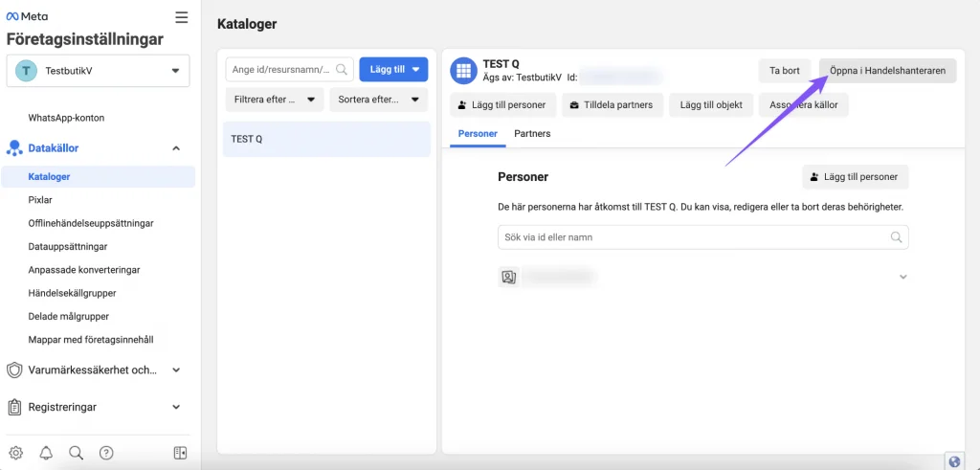
Task: Select Pixlar in the sidebar
Action: (40, 200)
